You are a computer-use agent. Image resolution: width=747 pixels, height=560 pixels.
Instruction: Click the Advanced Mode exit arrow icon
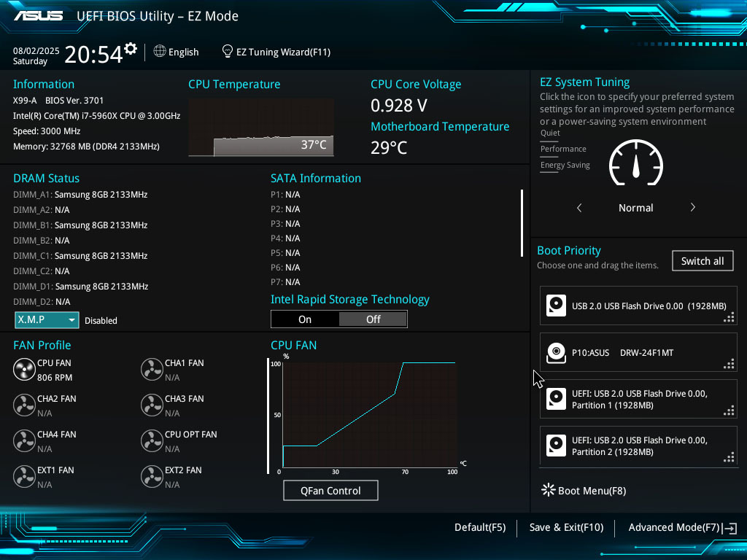click(729, 528)
